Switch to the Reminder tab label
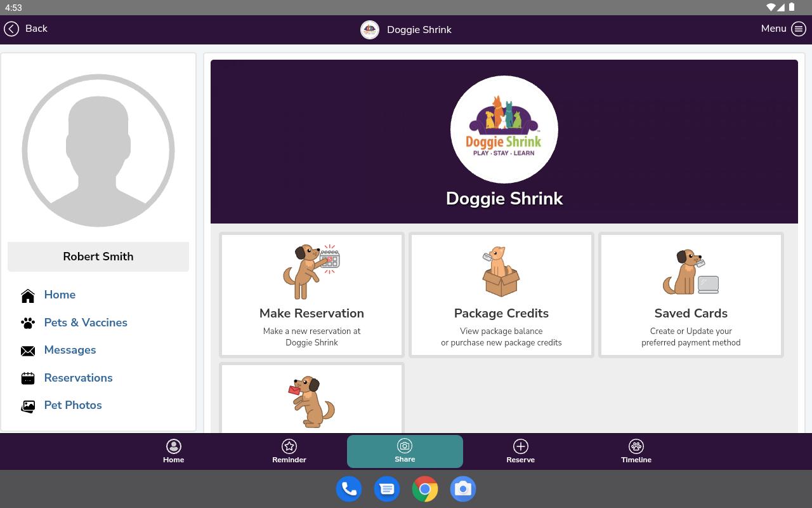The width and height of the screenshot is (812, 508). click(x=289, y=460)
